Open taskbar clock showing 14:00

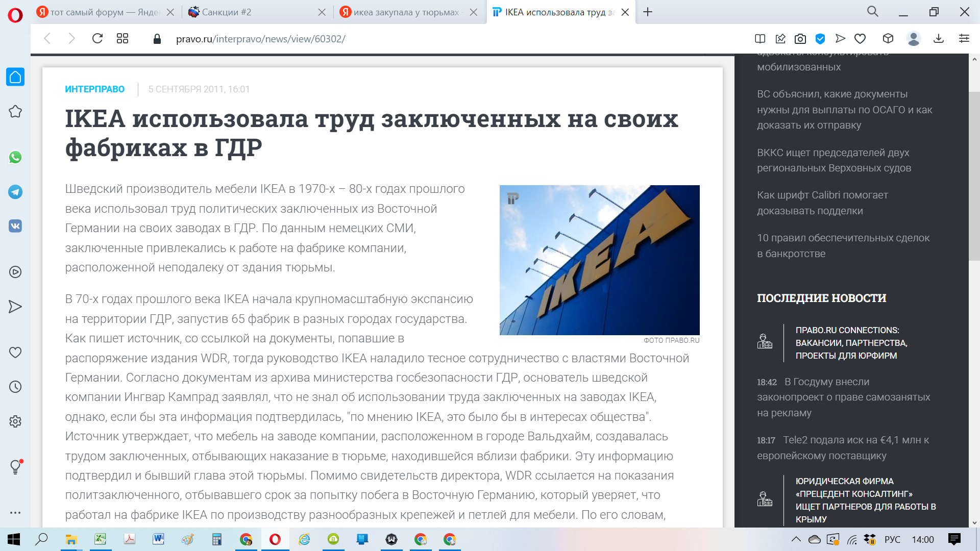[x=923, y=539]
